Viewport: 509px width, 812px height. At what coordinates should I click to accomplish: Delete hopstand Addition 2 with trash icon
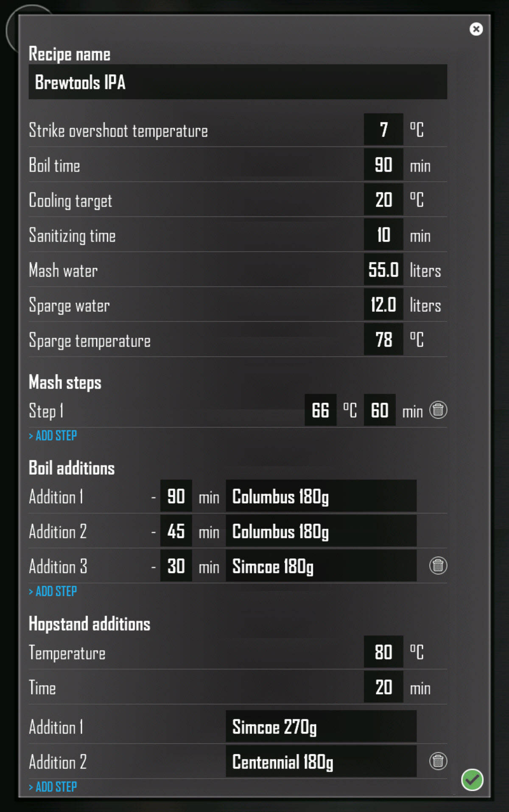438,761
